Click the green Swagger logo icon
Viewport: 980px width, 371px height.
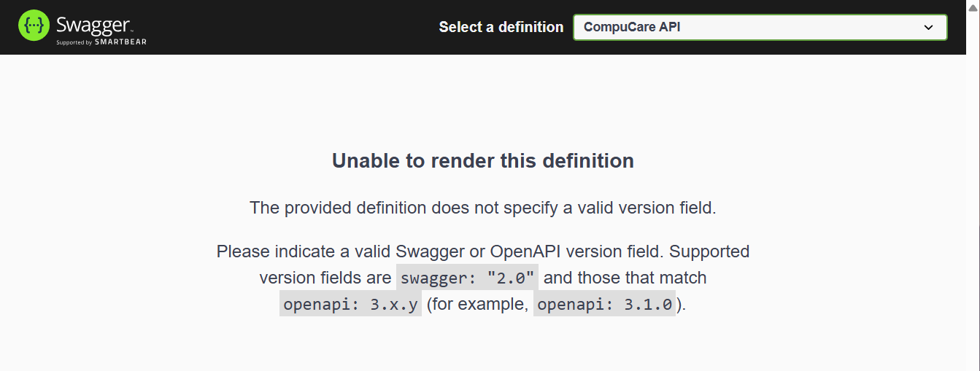point(33,26)
